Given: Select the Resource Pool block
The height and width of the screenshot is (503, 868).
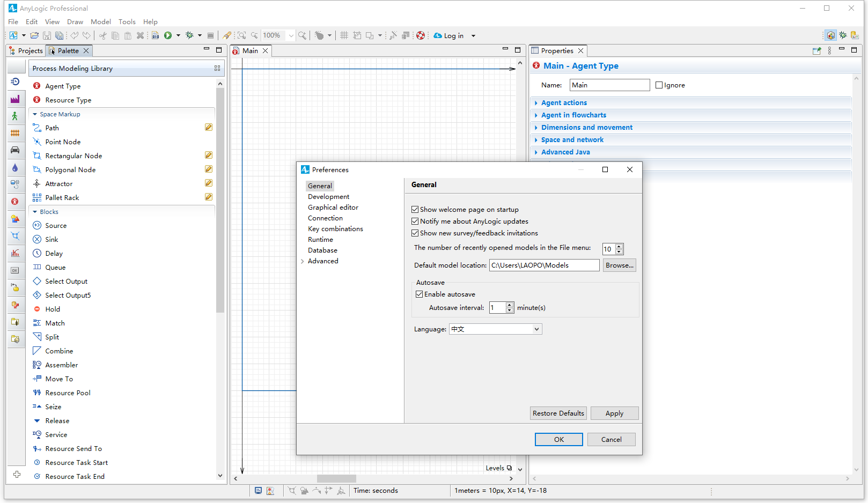Looking at the screenshot, I should [68, 393].
